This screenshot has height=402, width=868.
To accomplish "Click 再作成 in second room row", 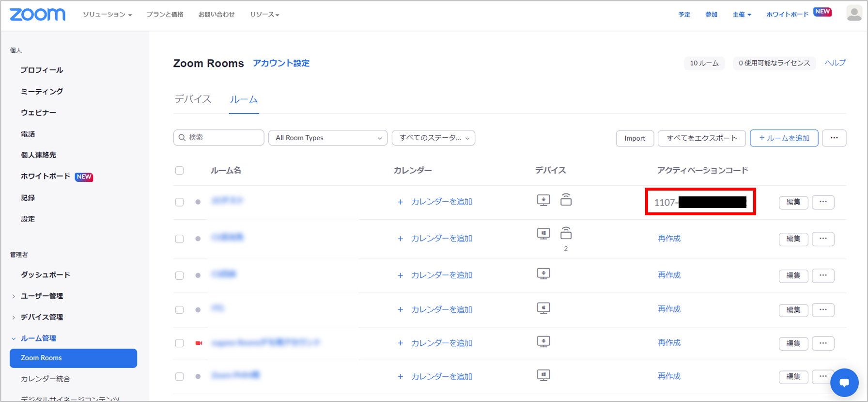I will click(x=669, y=239).
